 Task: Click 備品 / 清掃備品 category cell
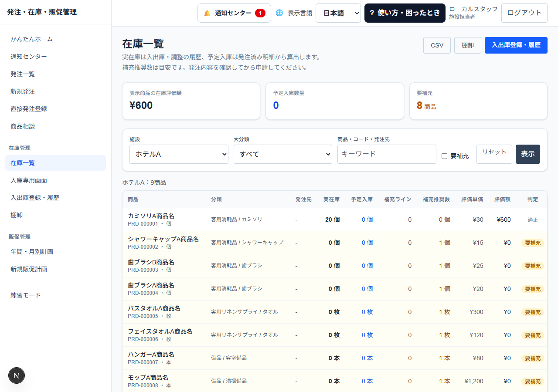tap(229, 381)
